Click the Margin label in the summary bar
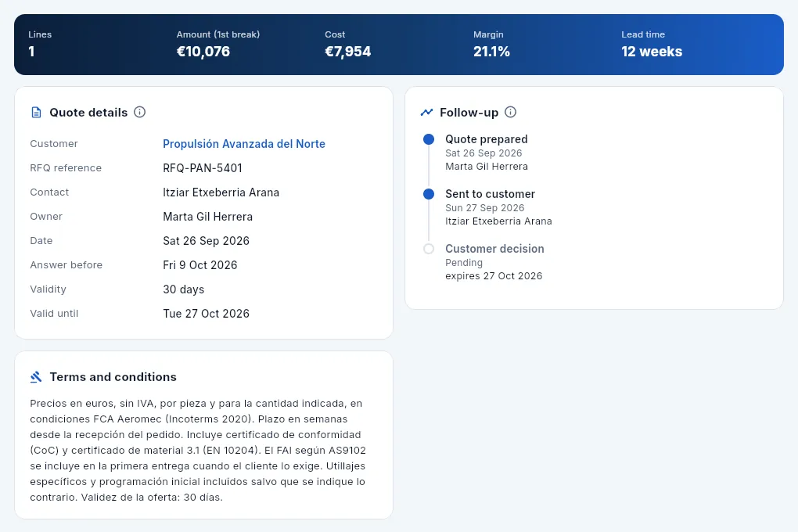Image resolution: width=798 pixels, height=532 pixels. (488, 34)
